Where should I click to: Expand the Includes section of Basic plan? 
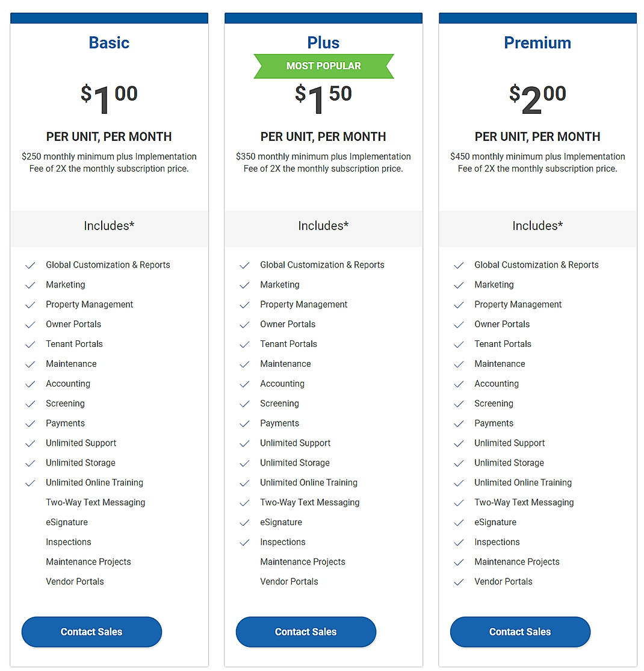coord(109,226)
